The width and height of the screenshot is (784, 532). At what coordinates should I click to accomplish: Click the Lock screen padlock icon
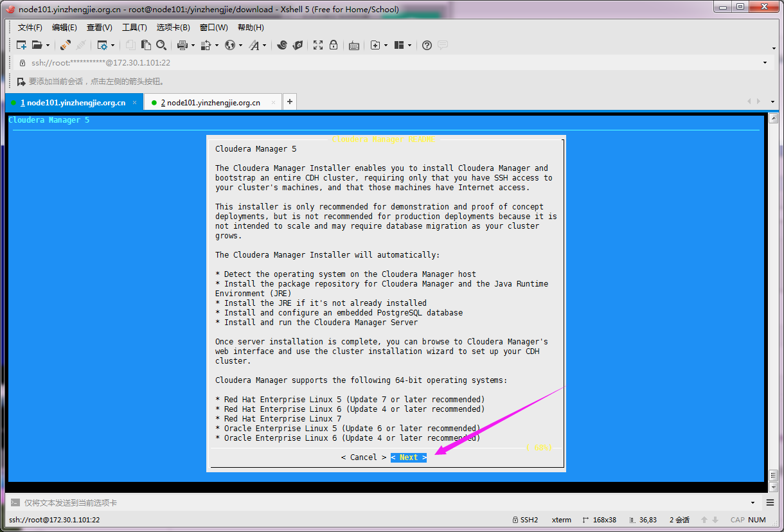point(334,45)
